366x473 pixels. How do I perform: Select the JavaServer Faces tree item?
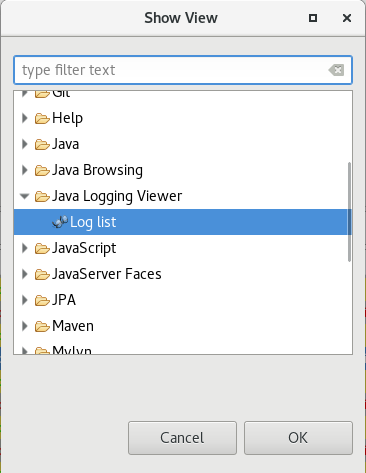coord(107,274)
